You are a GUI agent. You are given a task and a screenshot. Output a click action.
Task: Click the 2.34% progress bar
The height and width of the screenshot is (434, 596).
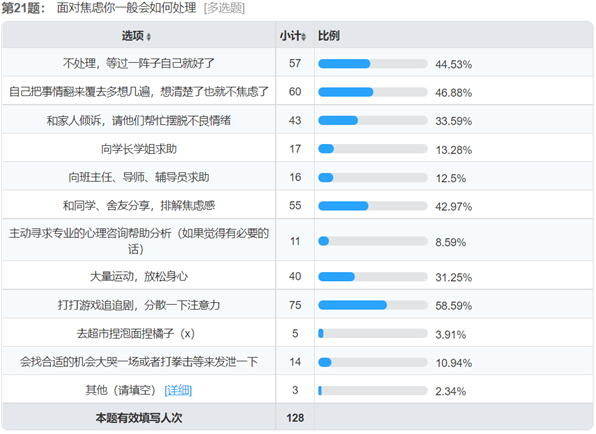click(373, 390)
